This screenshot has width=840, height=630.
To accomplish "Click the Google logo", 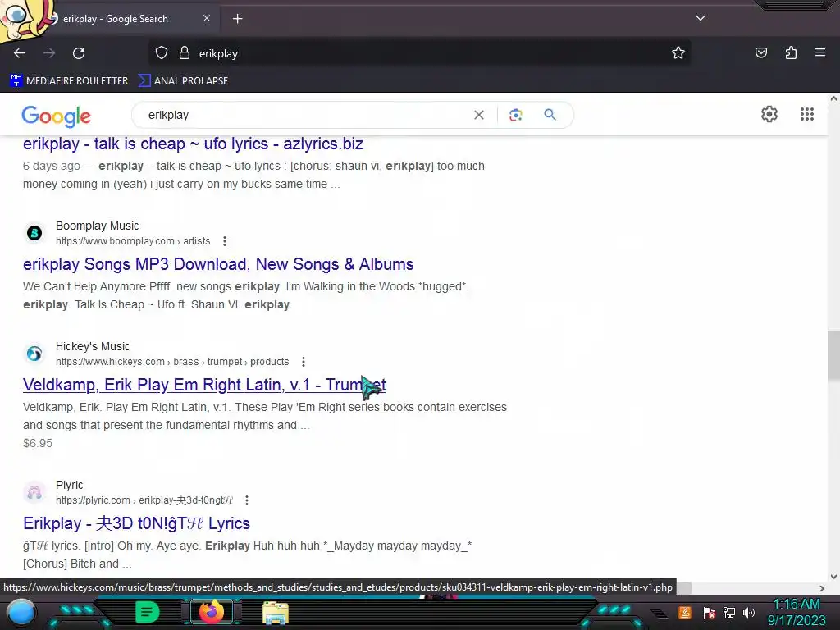I will tap(57, 116).
